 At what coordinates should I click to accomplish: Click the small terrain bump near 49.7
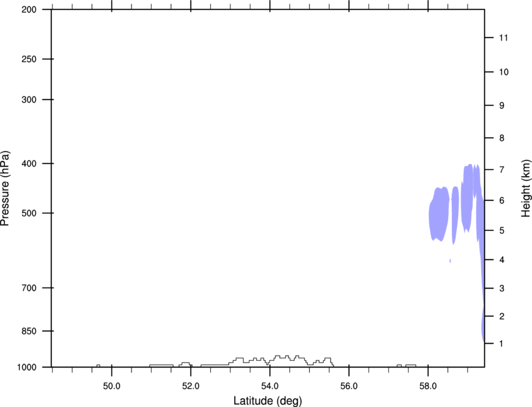98,366
